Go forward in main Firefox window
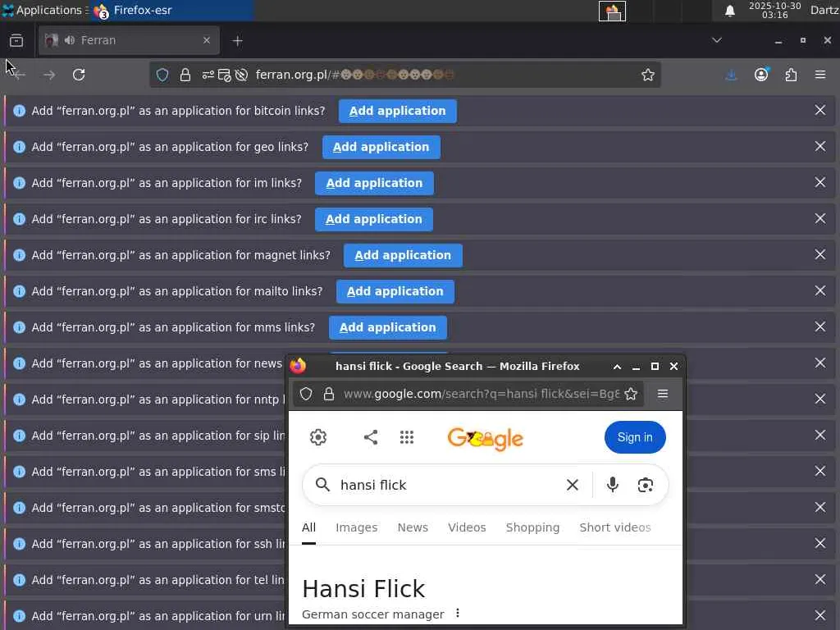 pos(49,75)
